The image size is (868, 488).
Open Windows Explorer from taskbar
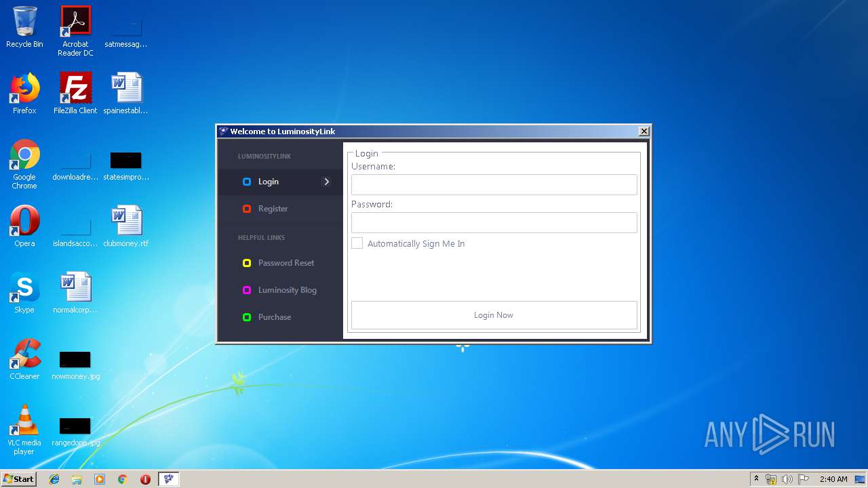click(x=77, y=479)
